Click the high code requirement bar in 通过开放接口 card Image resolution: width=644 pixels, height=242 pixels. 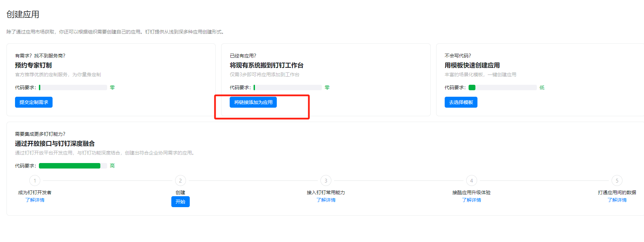(73, 166)
